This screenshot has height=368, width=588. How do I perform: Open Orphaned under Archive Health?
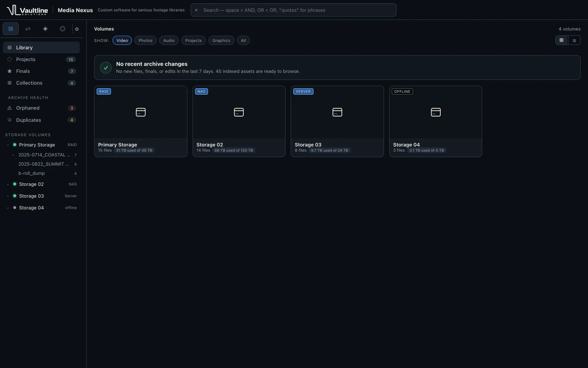41,108
